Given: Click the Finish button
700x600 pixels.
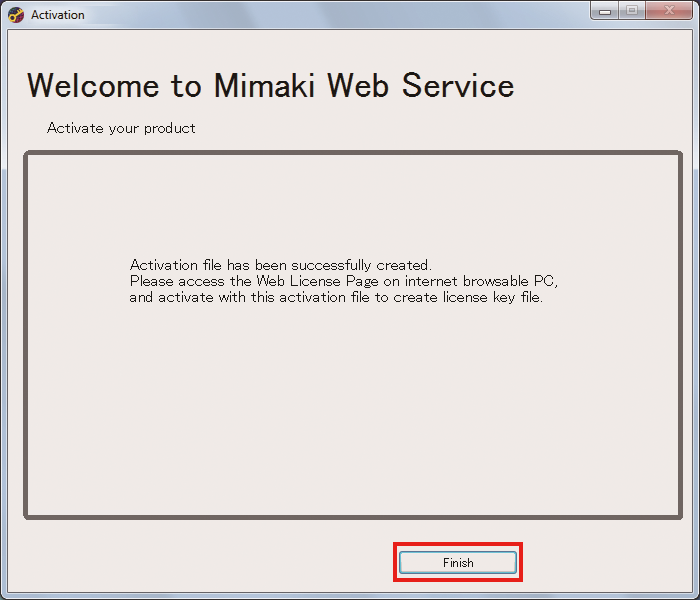Looking at the screenshot, I should tap(458, 563).
